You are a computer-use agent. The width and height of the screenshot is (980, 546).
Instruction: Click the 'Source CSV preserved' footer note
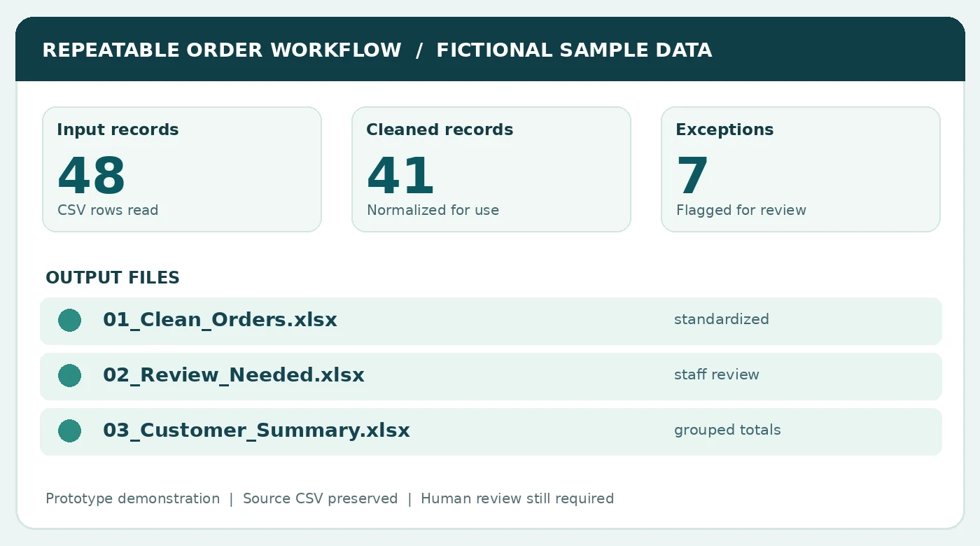(320, 498)
